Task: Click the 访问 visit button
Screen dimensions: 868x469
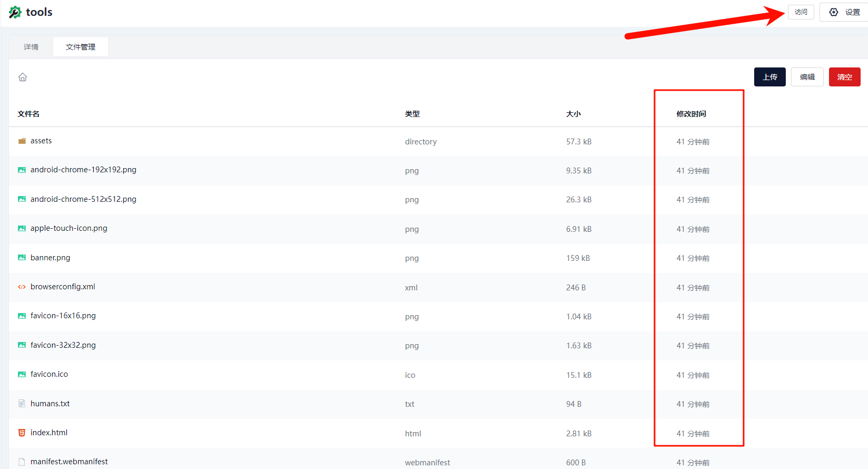Action: 801,12
